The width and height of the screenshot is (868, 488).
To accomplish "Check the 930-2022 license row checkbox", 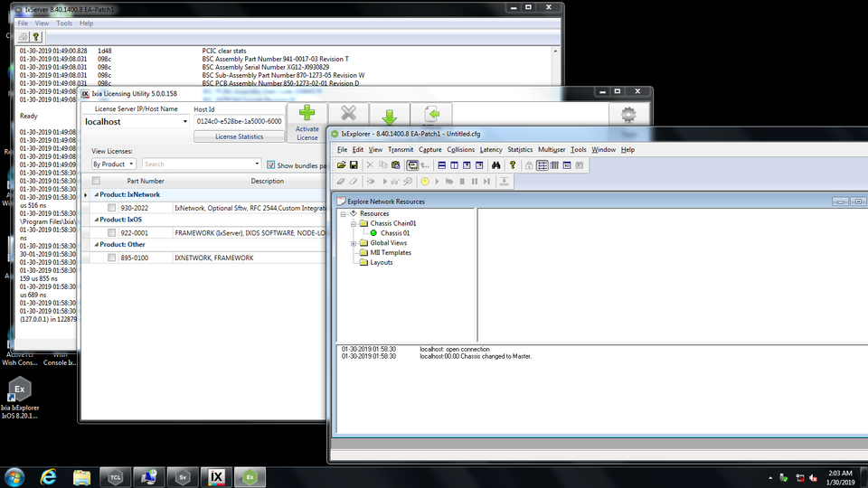I will point(111,208).
